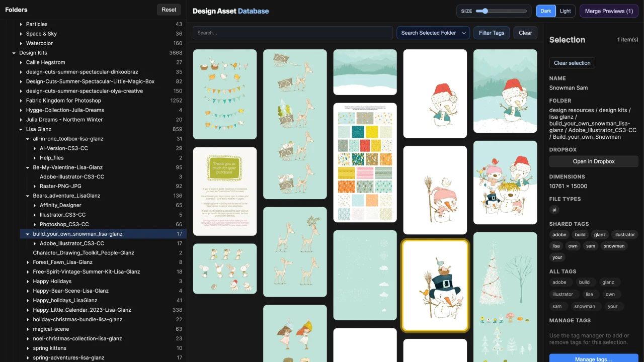Click the Clear selection button

(572, 63)
